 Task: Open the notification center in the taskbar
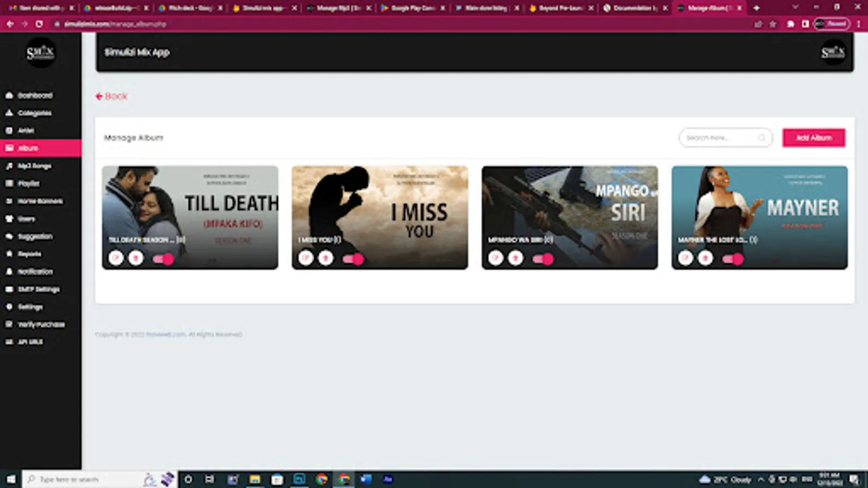tap(854, 479)
